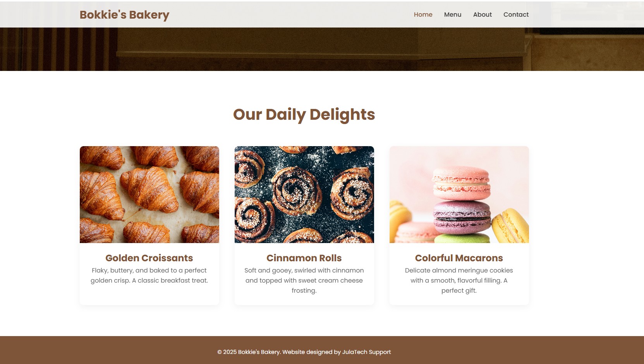Screen dimensions: 644x364
Task: Click the JulaTech Support footer credit
Action: coord(366,352)
